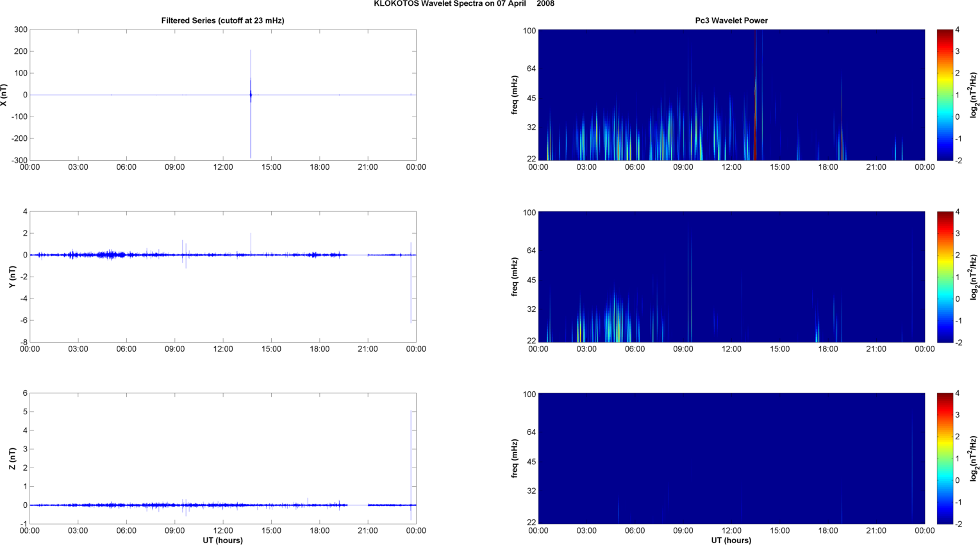Click UT (hours) label under bottom spectrum
Screen dimensions: 980x545
(x=731, y=540)
